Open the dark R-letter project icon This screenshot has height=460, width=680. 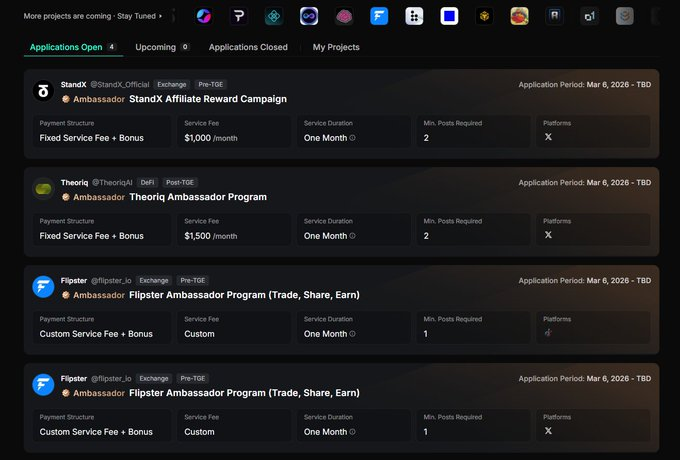point(555,16)
